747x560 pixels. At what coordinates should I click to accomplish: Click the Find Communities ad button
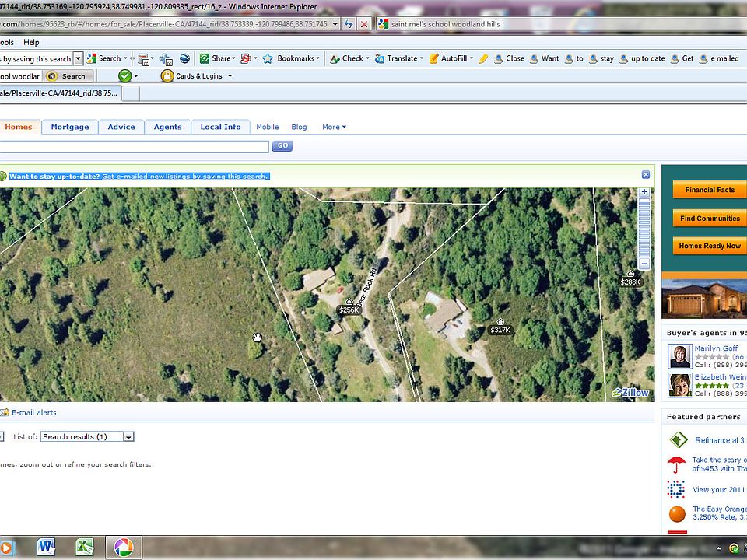(710, 218)
